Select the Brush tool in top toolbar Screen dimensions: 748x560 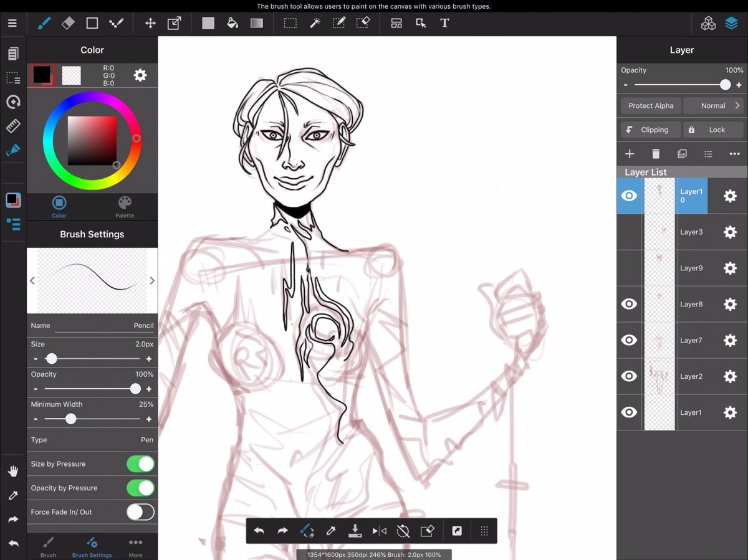point(44,24)
